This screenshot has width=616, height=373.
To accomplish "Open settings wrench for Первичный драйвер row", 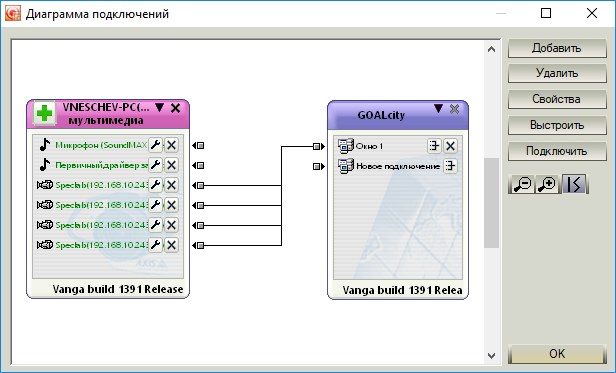I will click(156, 165).
